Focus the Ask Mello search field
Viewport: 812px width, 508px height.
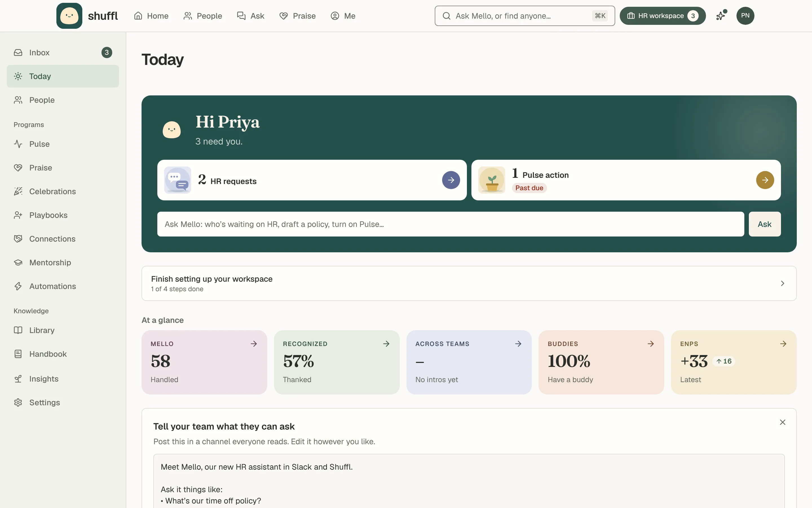point(524,16)
